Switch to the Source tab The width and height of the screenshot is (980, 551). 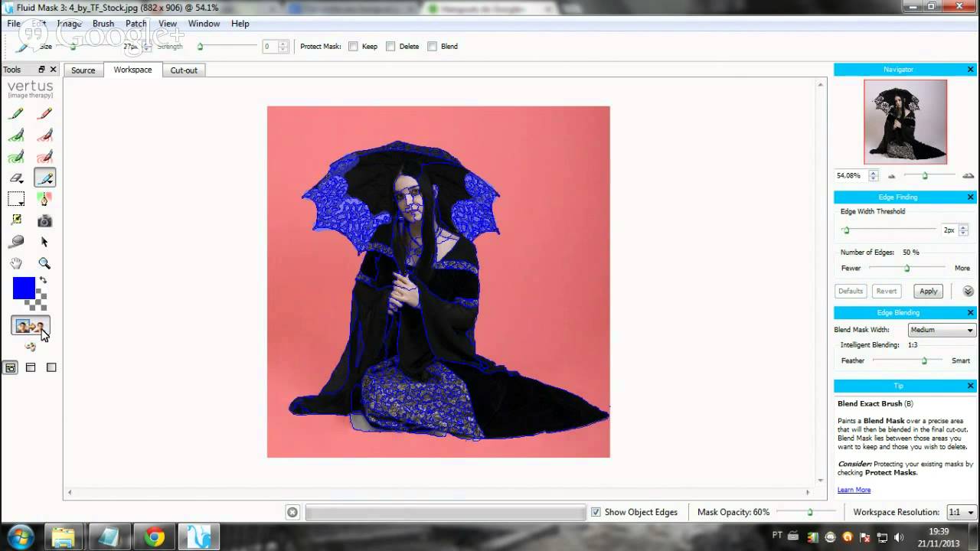click(83, 70)
